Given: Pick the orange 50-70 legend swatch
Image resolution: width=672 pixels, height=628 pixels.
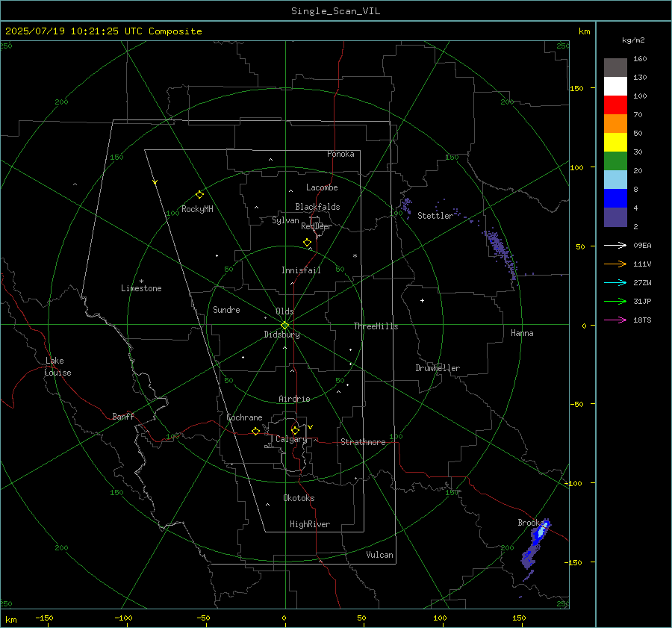Looking at the screenshot, I should coord(615,123).
